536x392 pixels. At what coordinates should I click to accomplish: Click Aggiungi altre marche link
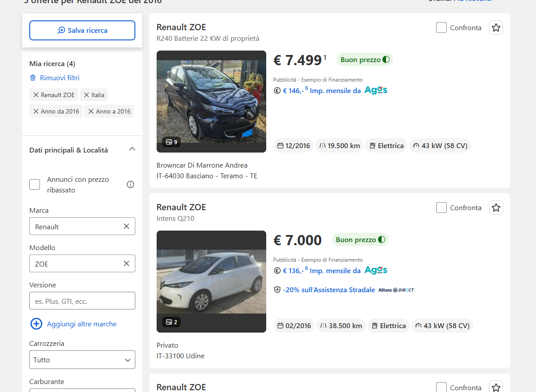coord(82,324)
